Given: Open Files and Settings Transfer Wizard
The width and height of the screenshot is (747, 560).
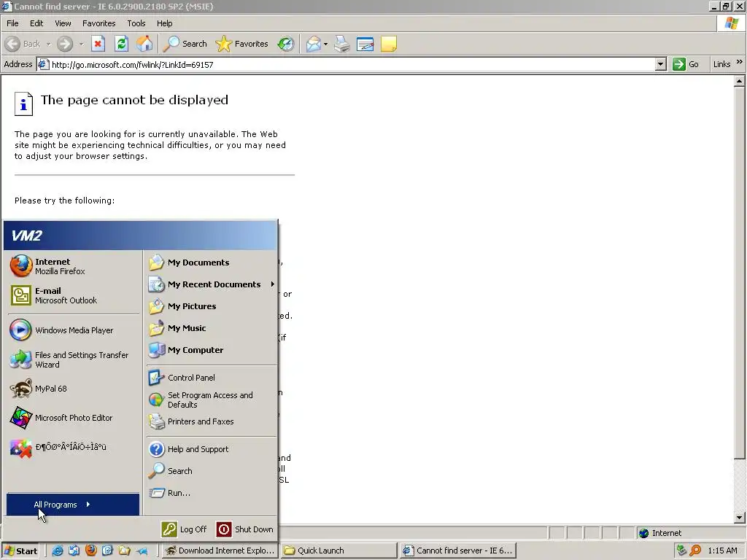Looking at the screenshot, I should pos(73,359).
